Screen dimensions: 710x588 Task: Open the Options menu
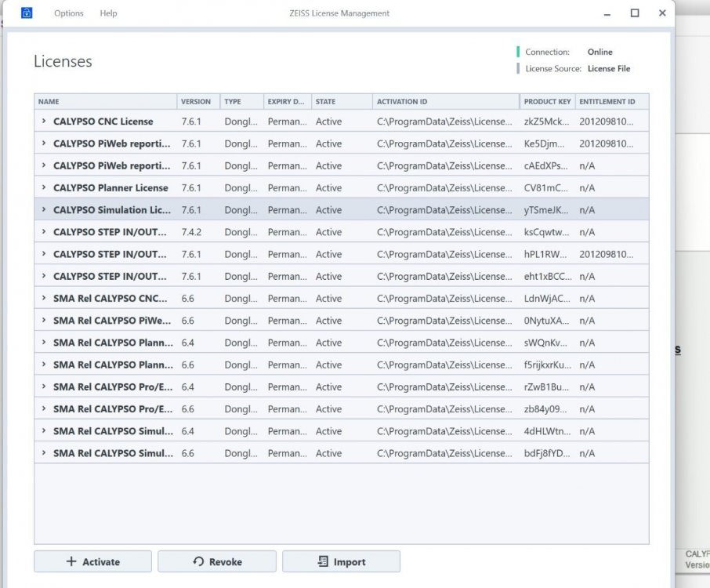click(x=68, y=13)
